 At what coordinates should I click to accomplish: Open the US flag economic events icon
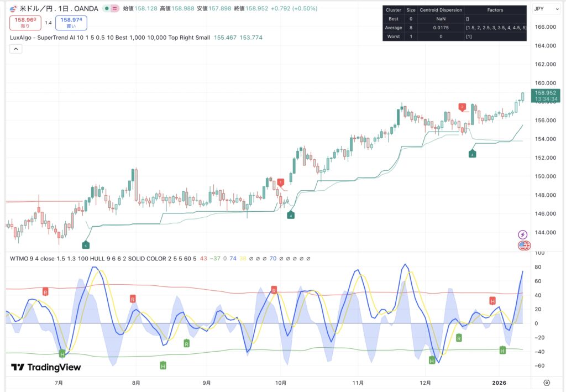pyautogui.click(x=522, y=245)
